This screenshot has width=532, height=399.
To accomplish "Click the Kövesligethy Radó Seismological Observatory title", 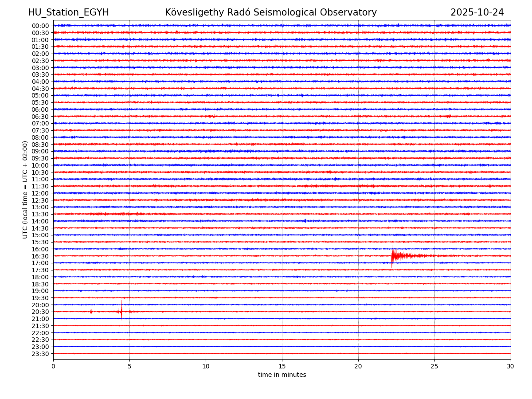I will [270, 12].
